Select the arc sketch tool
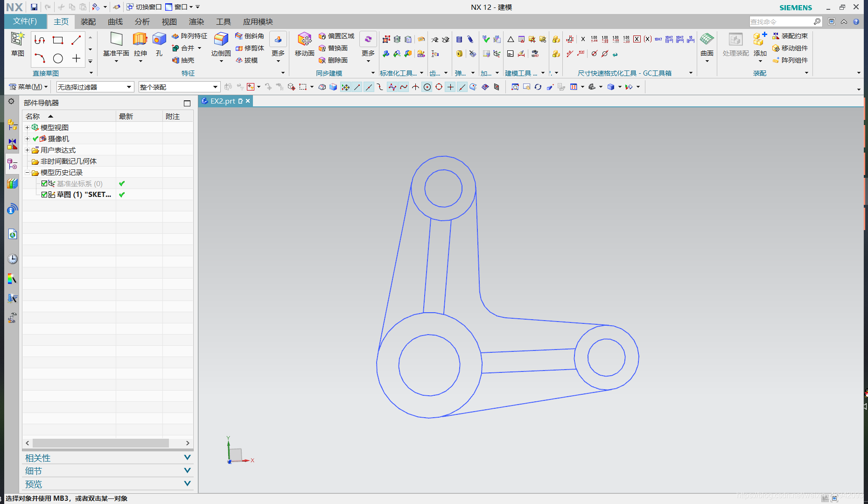This screenshot has width=868, height=504. [x=40, y=58]
